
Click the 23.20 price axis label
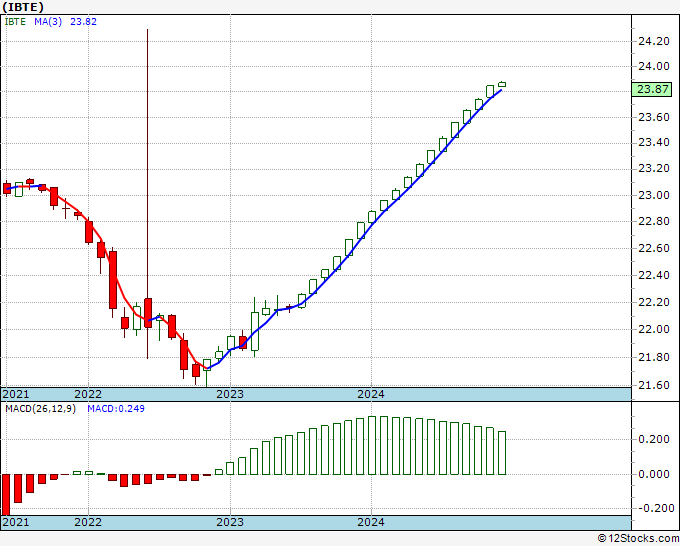click(654, 168)
